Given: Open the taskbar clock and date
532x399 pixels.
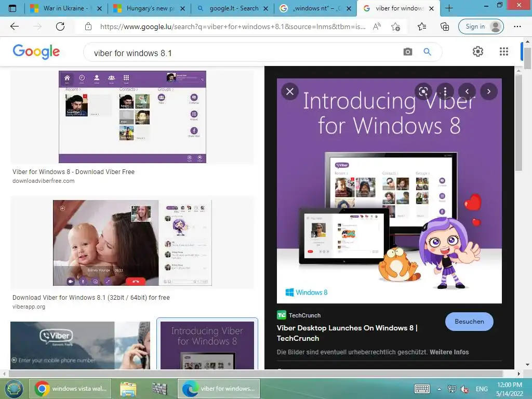Looking at the screenshot, I should [x=509, y=389].
